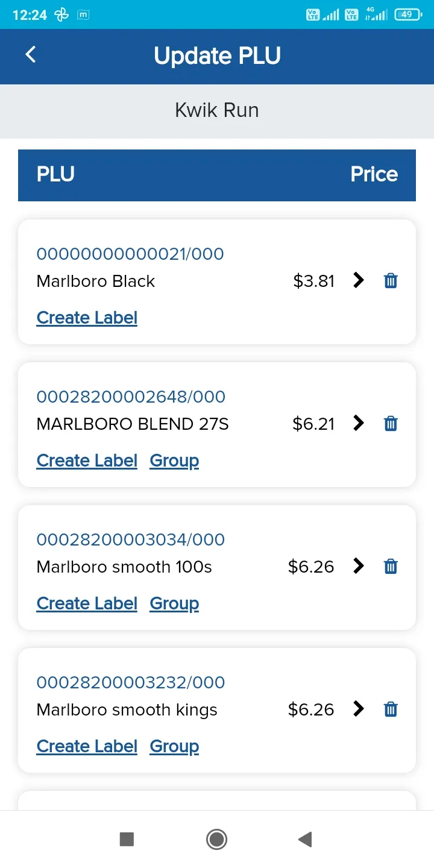This screenshot has width=434, height=868.
Task: Open Group for Marlboro smooth 100s
Action: [174, 603]
